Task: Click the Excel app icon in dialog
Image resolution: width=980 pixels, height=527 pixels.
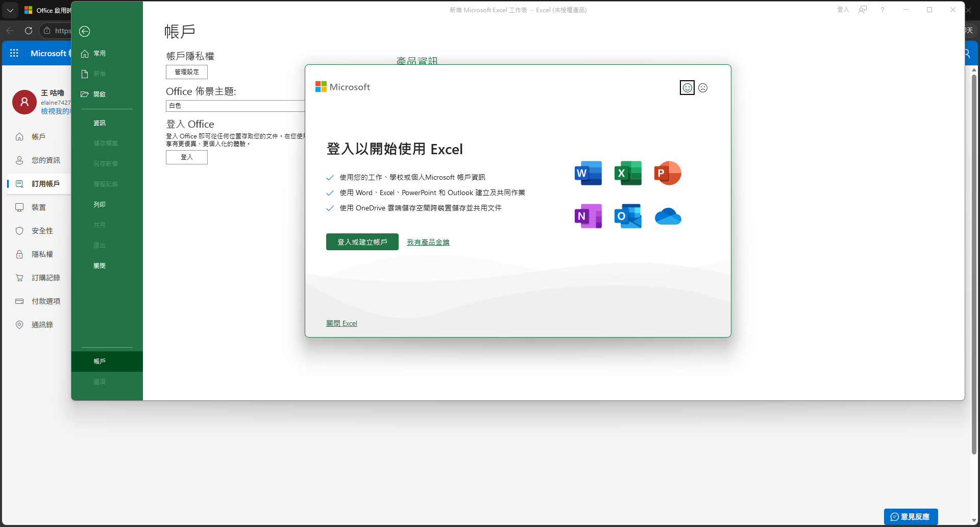Action: tap(628, 173)
